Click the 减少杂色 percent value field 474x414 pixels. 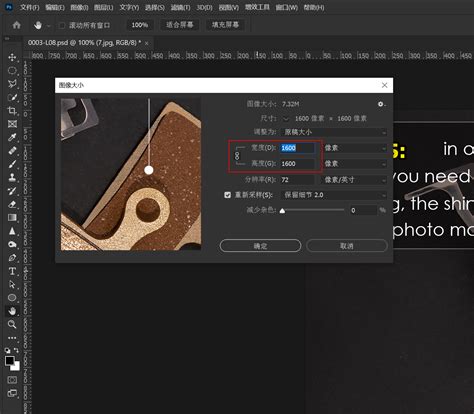coord(363,210)
